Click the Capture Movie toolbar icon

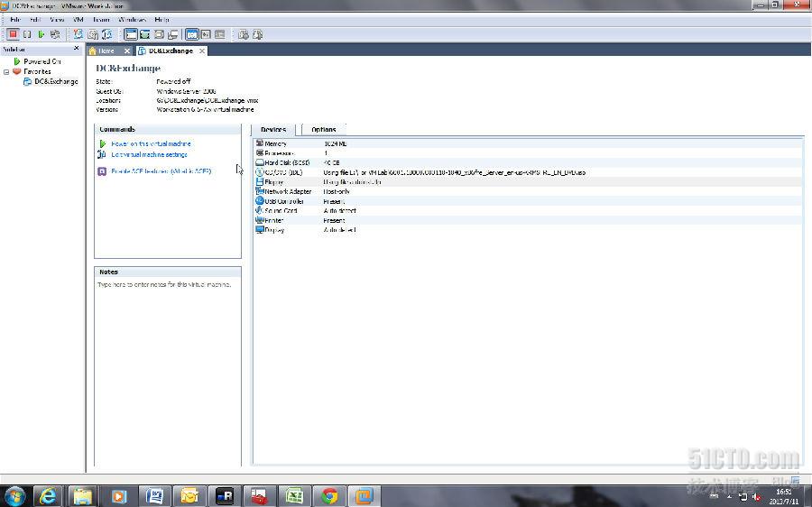point(257,34)
